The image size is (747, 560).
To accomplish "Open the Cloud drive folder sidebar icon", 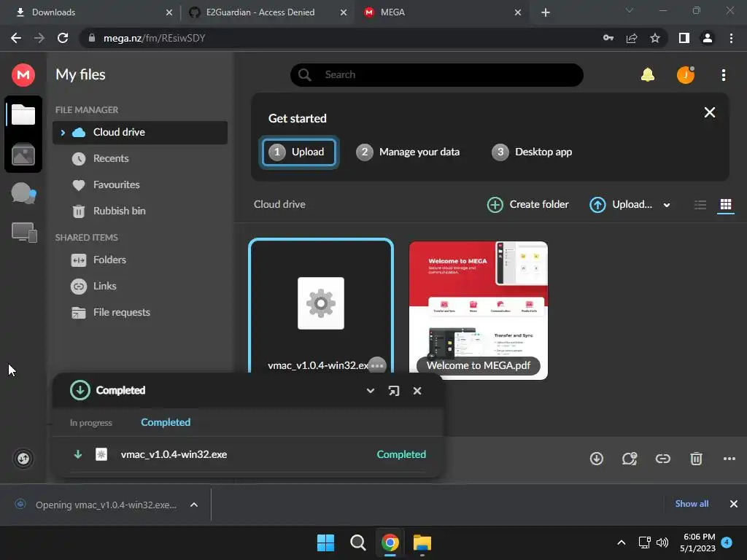I will coord(23,114).
